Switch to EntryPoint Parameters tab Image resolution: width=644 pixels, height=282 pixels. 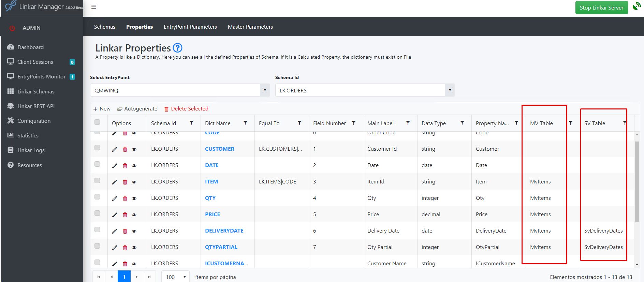[190, 27]
